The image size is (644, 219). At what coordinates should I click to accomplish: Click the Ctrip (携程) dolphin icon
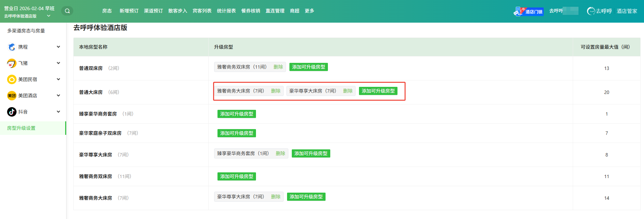click(x=12, y=47)
